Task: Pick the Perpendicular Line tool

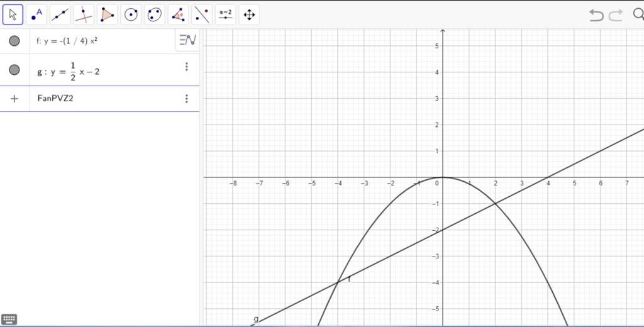Action: point(84,14)
